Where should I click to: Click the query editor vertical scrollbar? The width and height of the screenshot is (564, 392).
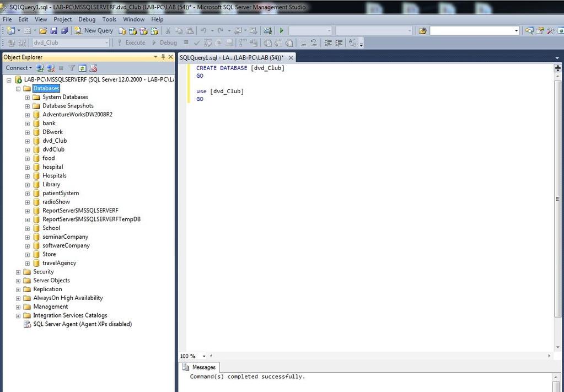(558, 199)
